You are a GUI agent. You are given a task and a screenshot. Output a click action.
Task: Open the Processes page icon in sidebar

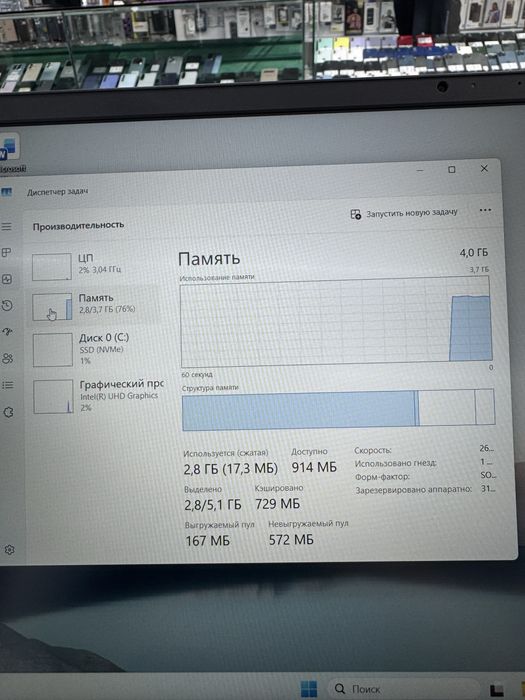(x=7, y=253)
